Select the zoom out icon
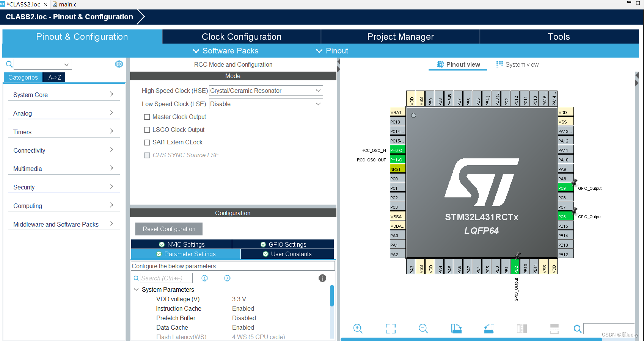This screenshot has height=341, width=644. pos(423,328)
